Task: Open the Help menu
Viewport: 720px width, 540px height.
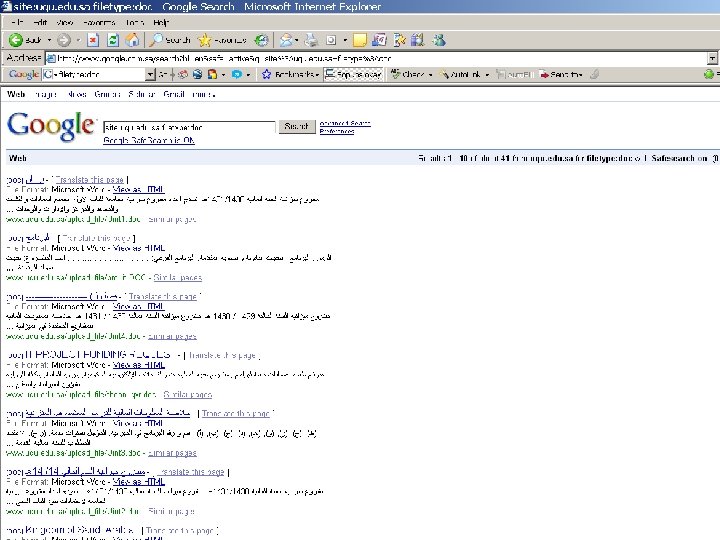Action: [161, 22]
